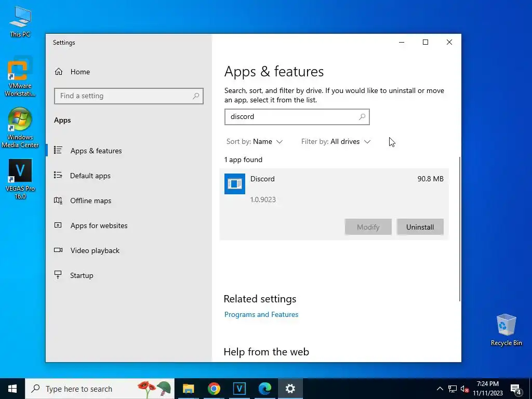The height and width of the screenshot is (399, 532).
Task: Click the Startup sidebar icon
Action: pos(58,275)
